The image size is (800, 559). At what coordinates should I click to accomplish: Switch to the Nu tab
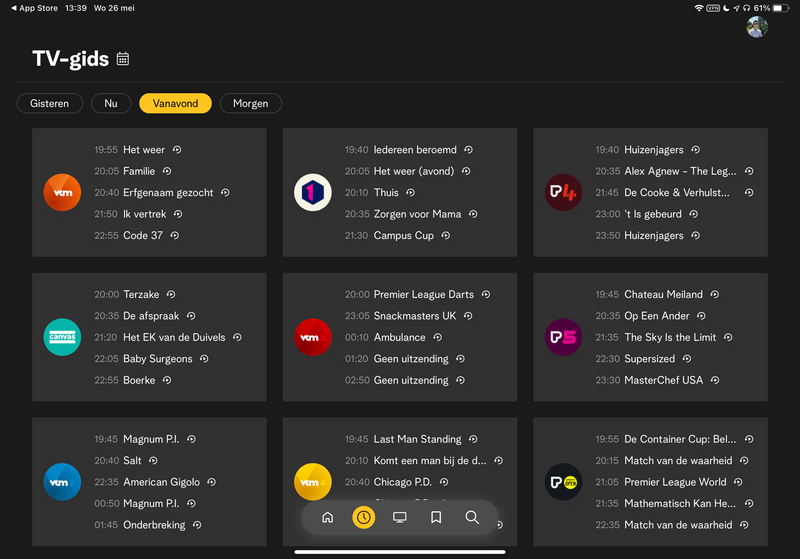point(111,103)
